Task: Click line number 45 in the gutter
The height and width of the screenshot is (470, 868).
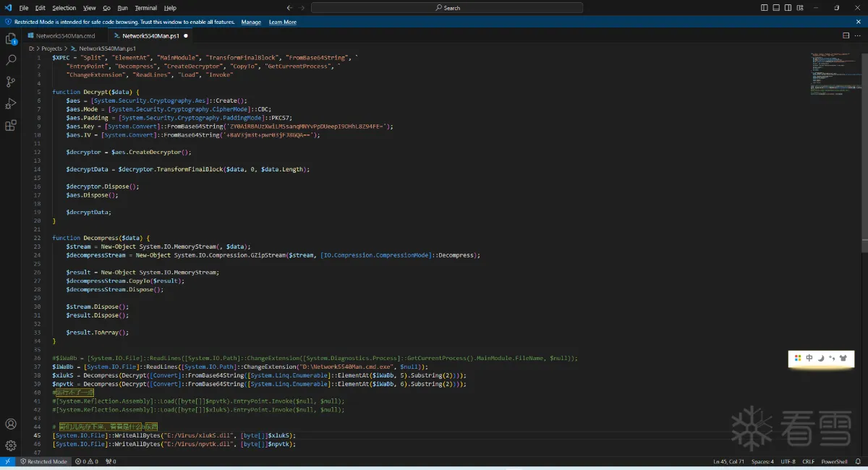Action: coord(37,436)
